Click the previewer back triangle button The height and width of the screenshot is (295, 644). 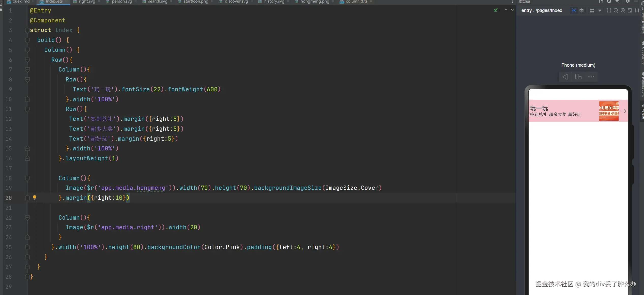565,77
